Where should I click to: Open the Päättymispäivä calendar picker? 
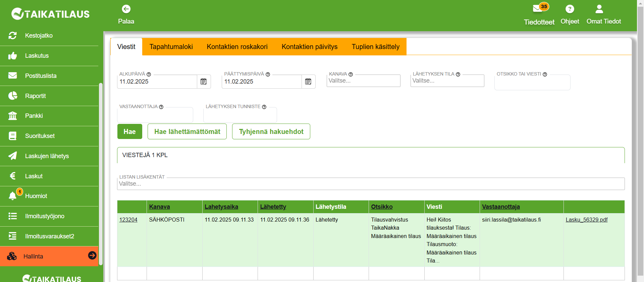(x=308, y=82)
